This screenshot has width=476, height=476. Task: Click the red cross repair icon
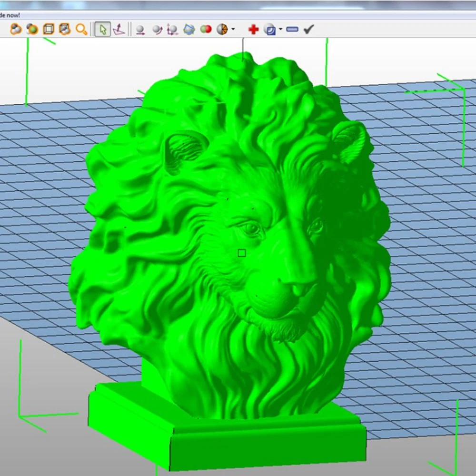click(x=254, y=30)
